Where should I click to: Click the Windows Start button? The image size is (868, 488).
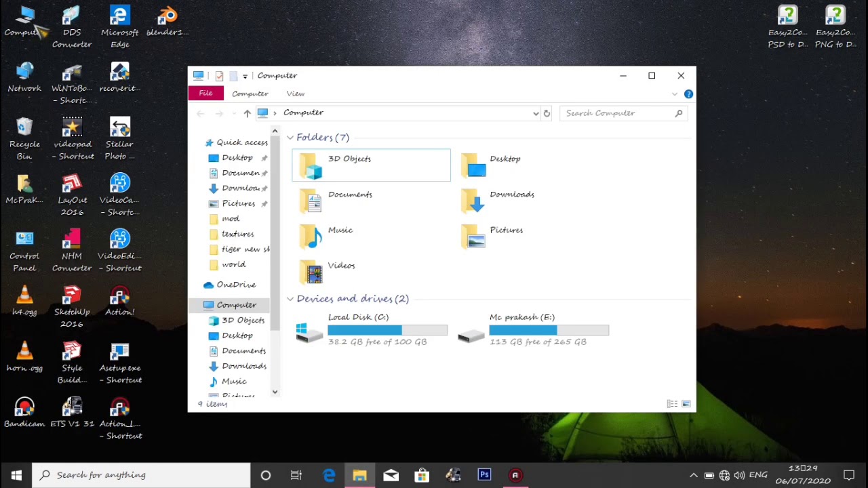[16, 475]
